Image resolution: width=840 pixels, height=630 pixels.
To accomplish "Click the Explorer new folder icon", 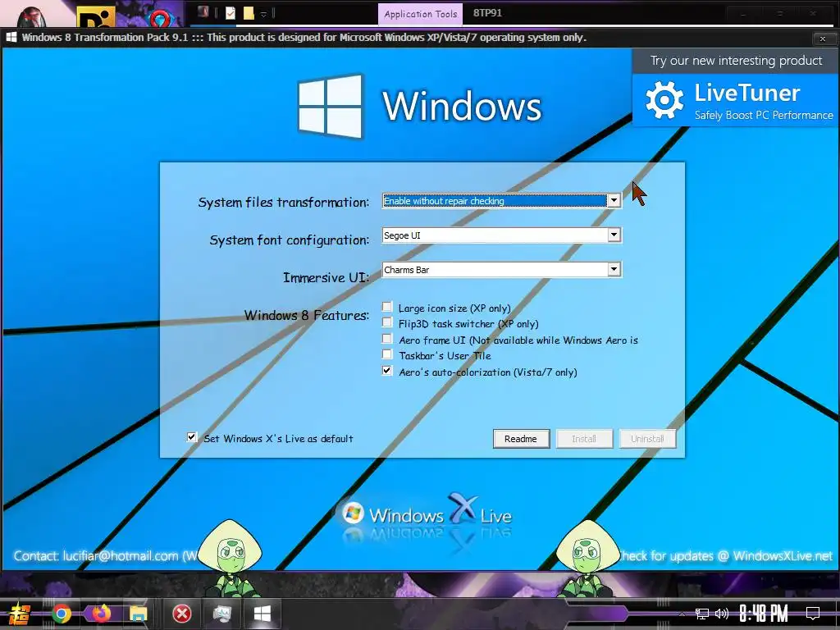I will 249,13.
